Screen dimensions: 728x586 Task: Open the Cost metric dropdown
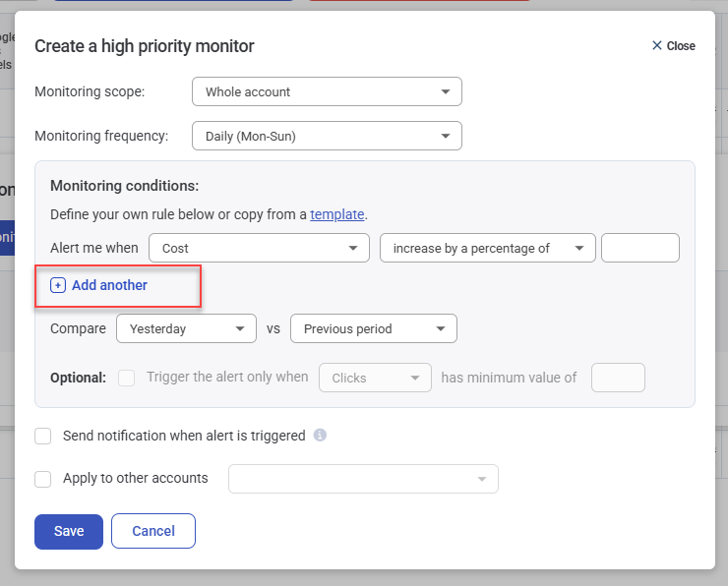coord(259,249)
